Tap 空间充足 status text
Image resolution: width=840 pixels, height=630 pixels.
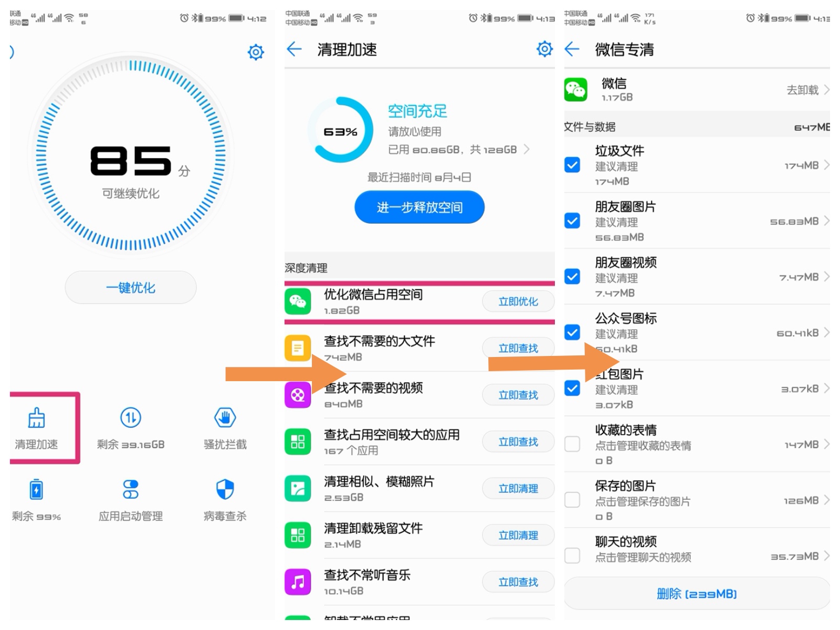pyautogui.click(x=417, y=111)
